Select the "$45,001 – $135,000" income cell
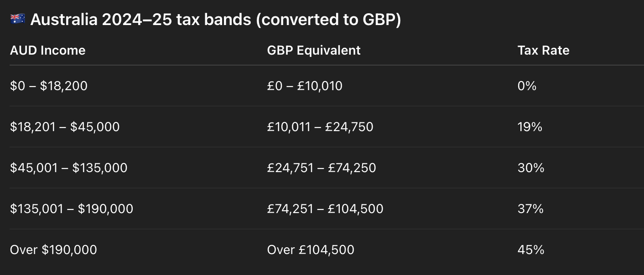The height and width of the screenshot is (275, 644). [x=68, y=168]
